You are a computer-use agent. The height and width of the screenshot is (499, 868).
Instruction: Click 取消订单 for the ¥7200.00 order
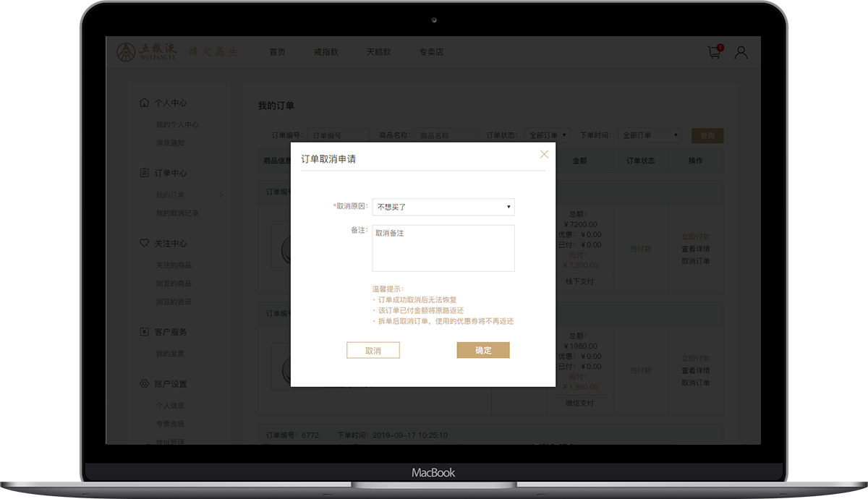[696, 261]
